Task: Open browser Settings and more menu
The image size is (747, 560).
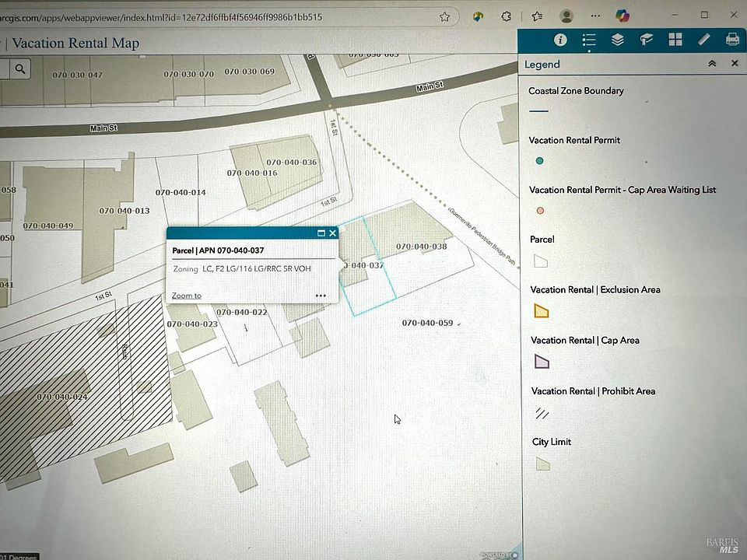Action: (595, 16)
